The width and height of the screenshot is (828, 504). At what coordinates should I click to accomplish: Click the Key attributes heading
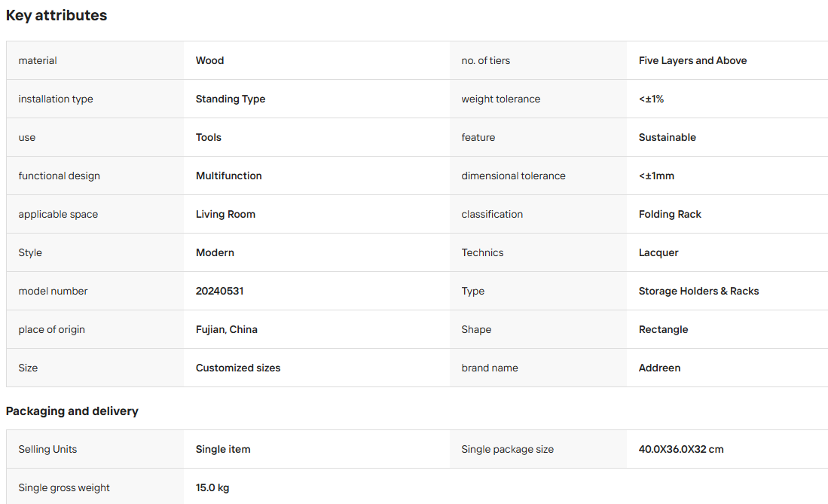point(57,15)
